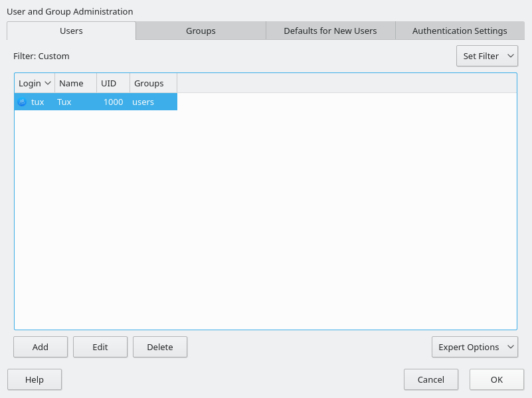Open Help for this dialog

click(35, 379)
